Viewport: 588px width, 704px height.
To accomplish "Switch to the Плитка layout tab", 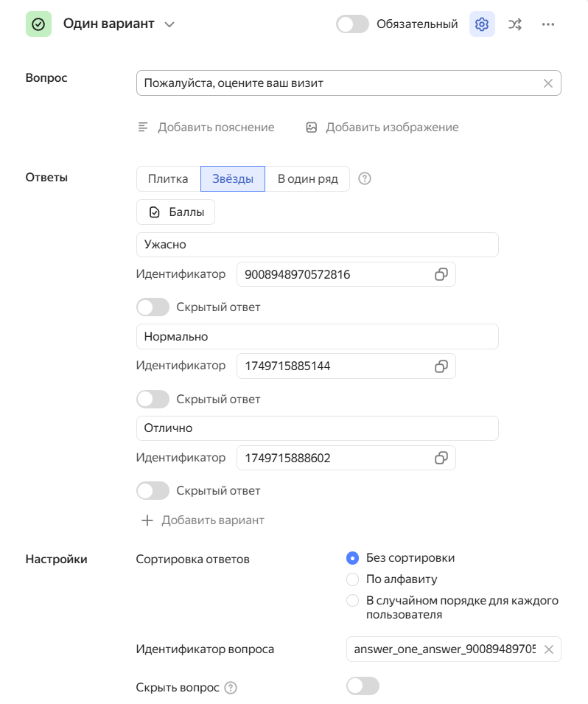I will [x=168, y=178].
